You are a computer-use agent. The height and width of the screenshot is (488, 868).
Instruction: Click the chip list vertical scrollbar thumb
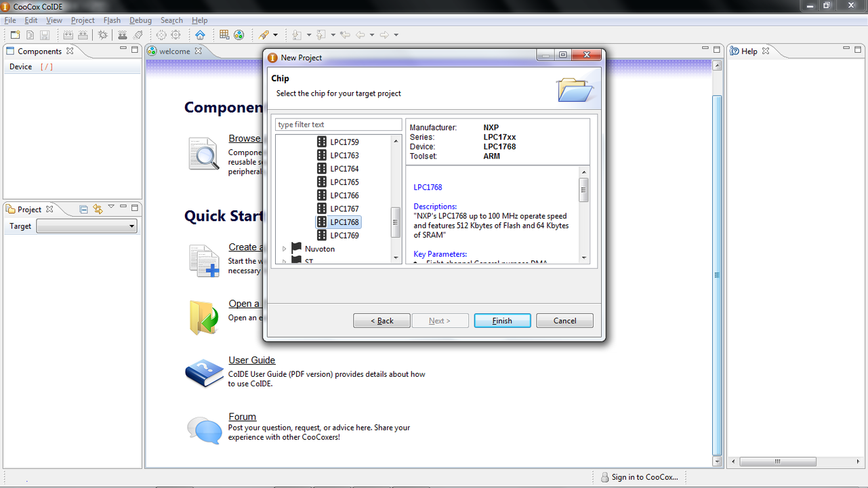(x=396, y=223)
